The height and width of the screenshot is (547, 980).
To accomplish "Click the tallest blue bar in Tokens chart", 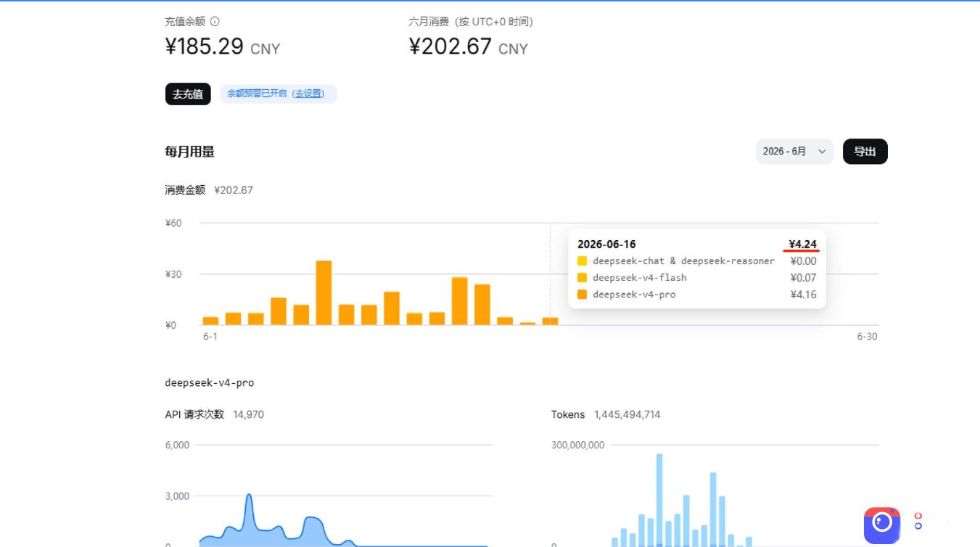I will point(659,500).
